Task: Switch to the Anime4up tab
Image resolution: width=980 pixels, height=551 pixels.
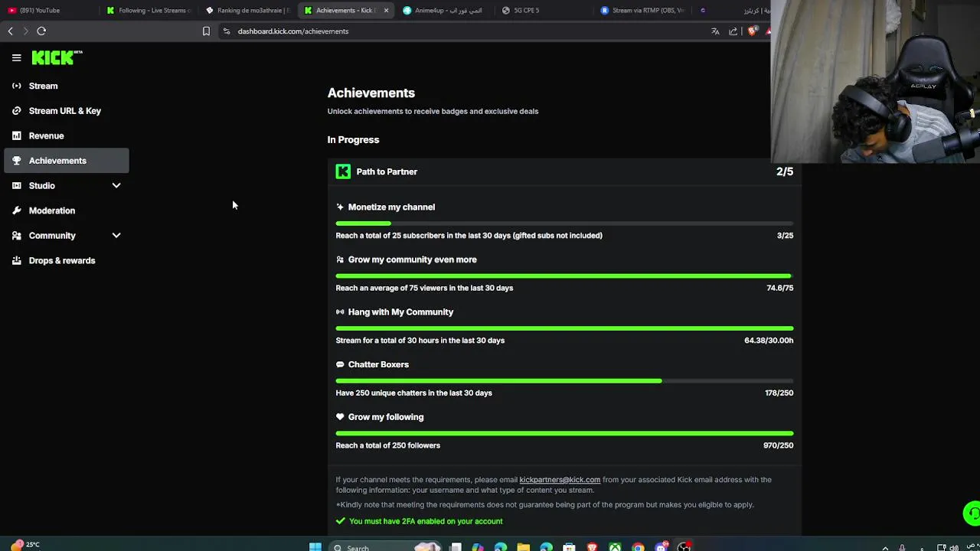Action: [445, 10]
